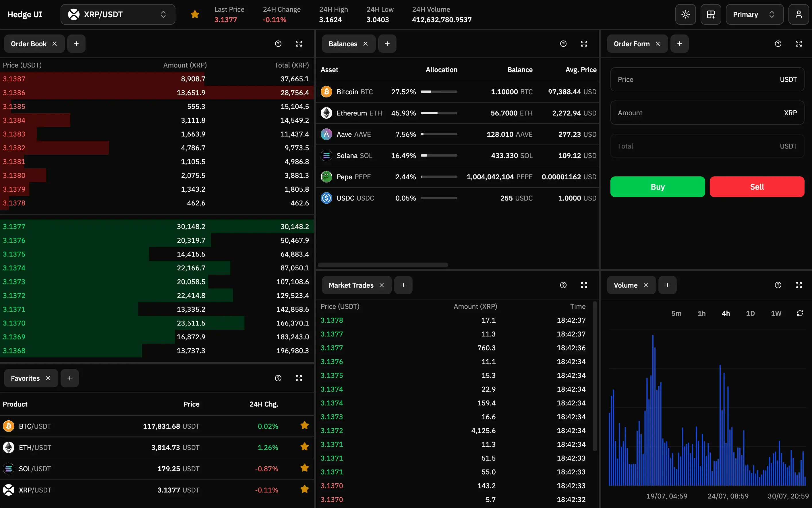Expand the Order Book panel to fullscreen
Image resolution: width=812 pixels, height=508 pixels.
point(299,44)
